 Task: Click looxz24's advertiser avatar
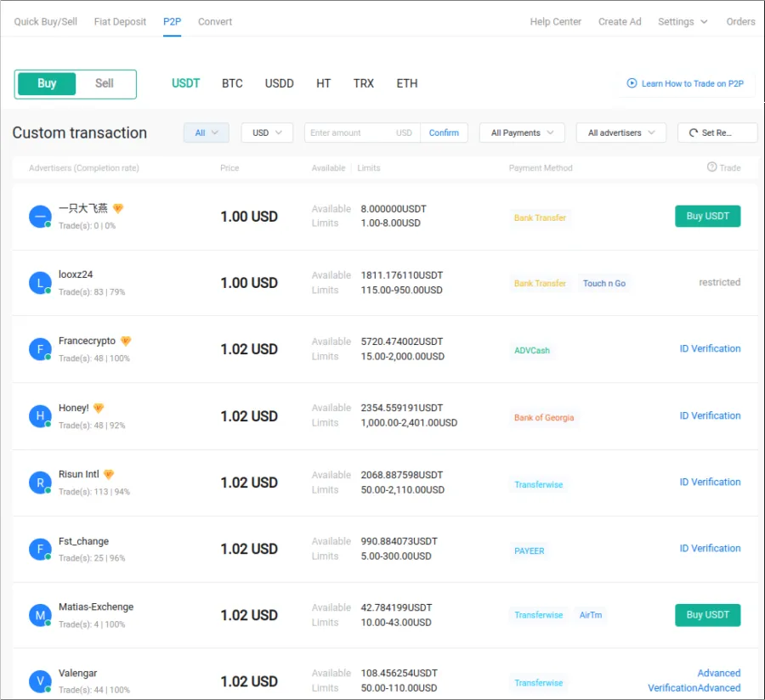[40, 282]
